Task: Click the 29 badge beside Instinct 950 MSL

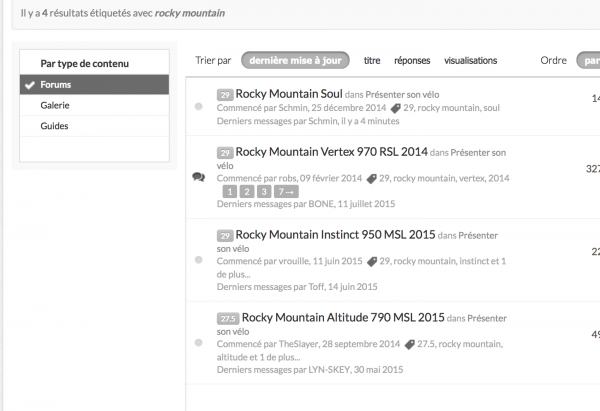Action: click(225, 235)
